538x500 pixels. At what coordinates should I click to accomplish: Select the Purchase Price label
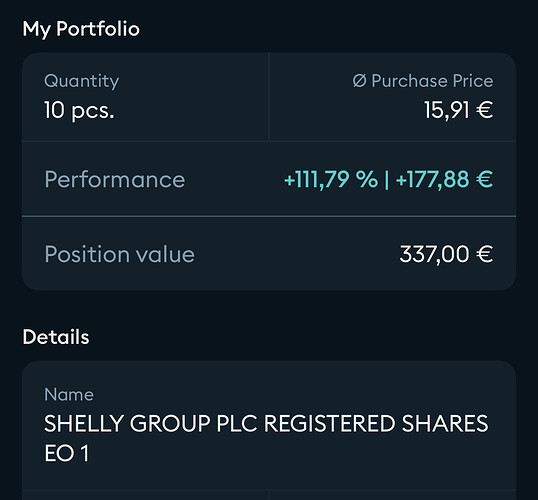coord(432,81)
